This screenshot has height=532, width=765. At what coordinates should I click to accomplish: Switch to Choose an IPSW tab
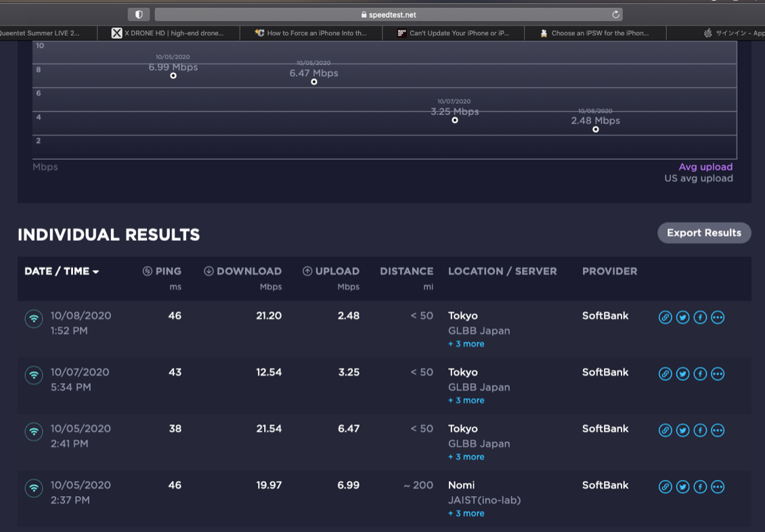point(595,33)
